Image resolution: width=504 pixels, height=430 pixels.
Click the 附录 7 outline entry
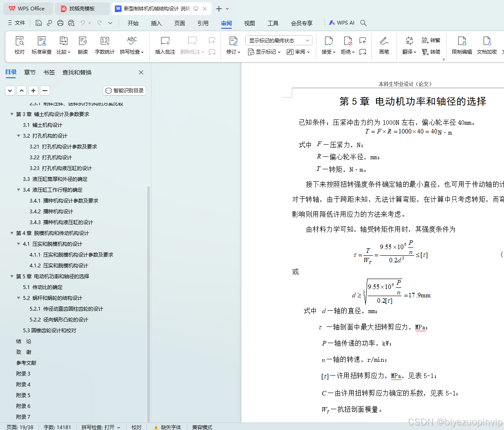point(23,417)
